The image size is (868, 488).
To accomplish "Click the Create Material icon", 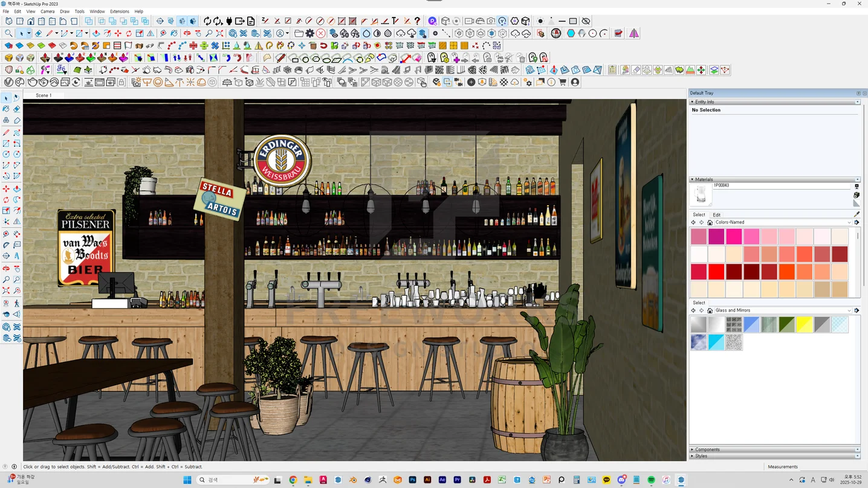I will (857, 195).
